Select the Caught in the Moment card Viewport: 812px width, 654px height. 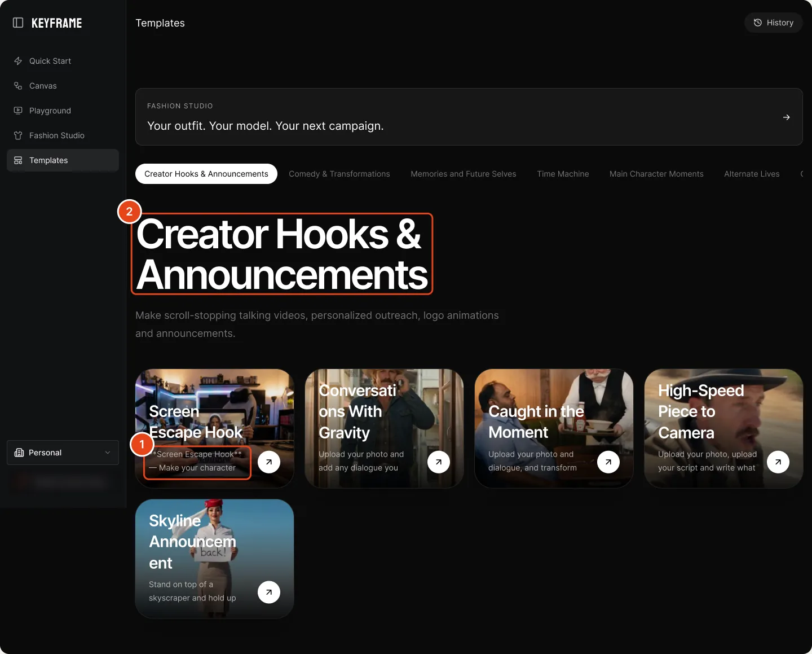pyautogui.click(x=554, y=428)
